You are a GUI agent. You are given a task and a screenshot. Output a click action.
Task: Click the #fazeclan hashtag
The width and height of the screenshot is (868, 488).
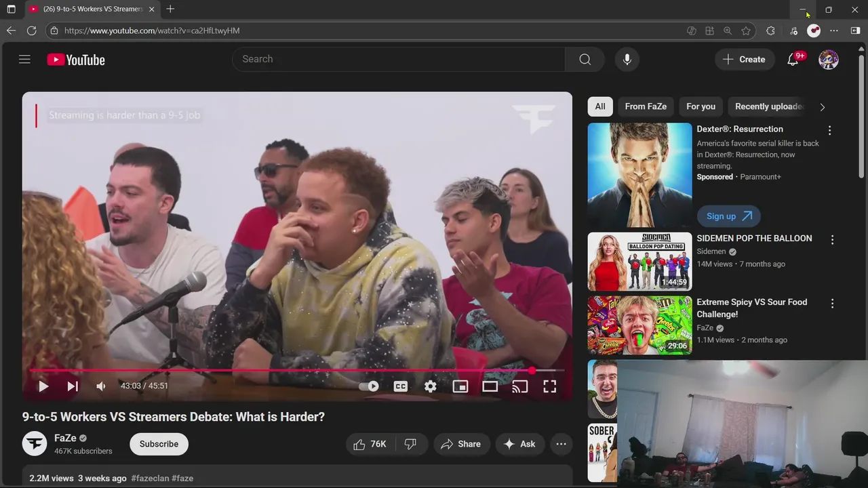tap(150, 479)
